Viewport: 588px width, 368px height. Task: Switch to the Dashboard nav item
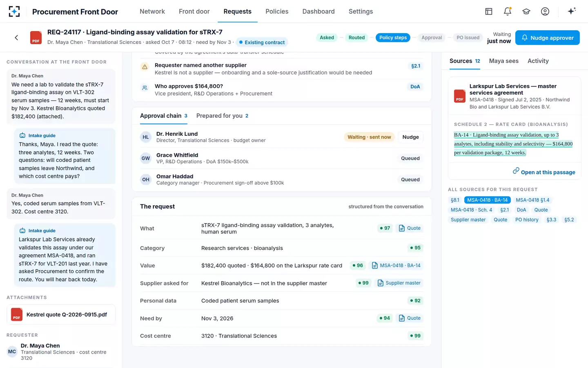coord(318,11)
